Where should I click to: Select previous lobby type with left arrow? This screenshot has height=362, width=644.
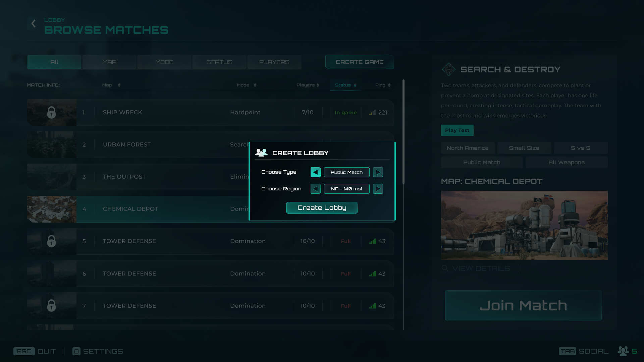point(315,172)
